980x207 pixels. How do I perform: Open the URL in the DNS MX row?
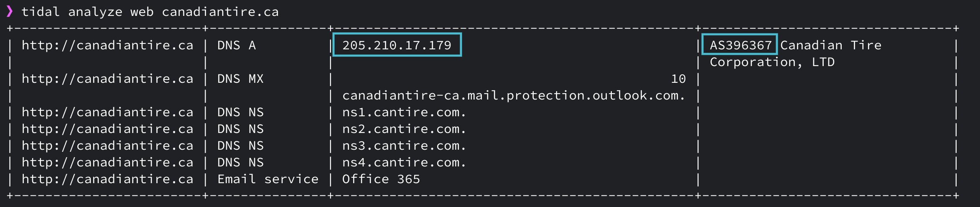107,79
